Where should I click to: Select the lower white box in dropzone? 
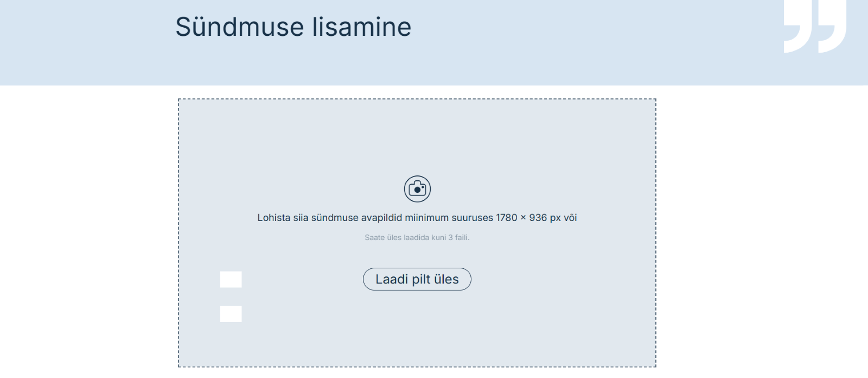pyautogui.click(x=231, y=314)
